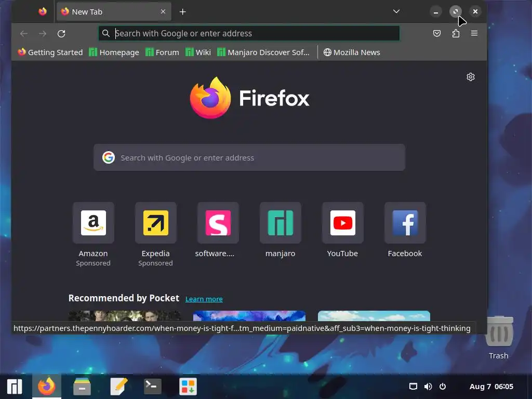
Task: Open the Firefox application menu
Action: point(474,33)
